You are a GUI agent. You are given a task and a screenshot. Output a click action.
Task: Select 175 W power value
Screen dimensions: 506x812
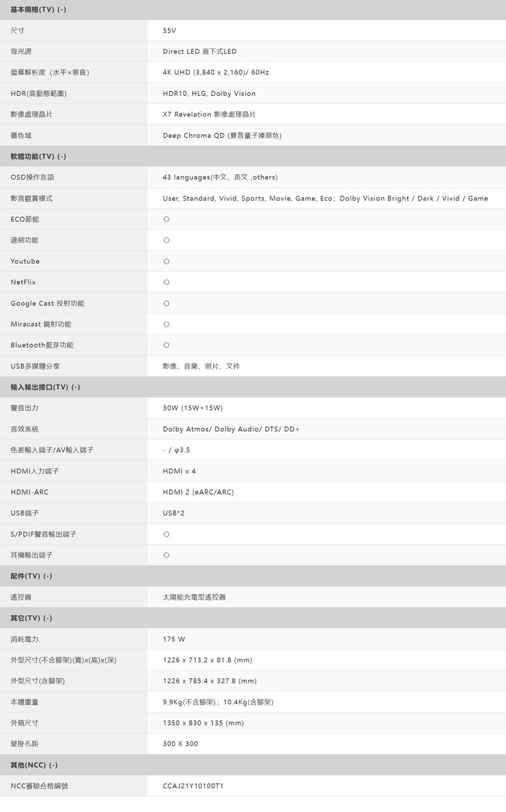174,639
